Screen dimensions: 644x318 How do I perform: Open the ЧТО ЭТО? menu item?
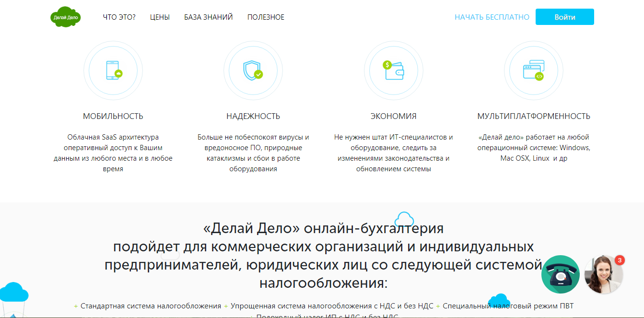pos(119,17)
